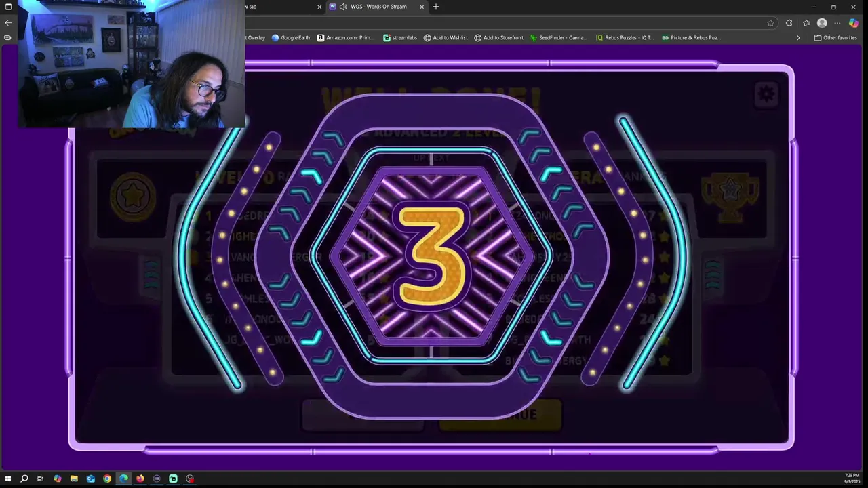Expand the bookmarks overflow chevron
The height and width of the screenshot is (488, 868).
[798, 38]
